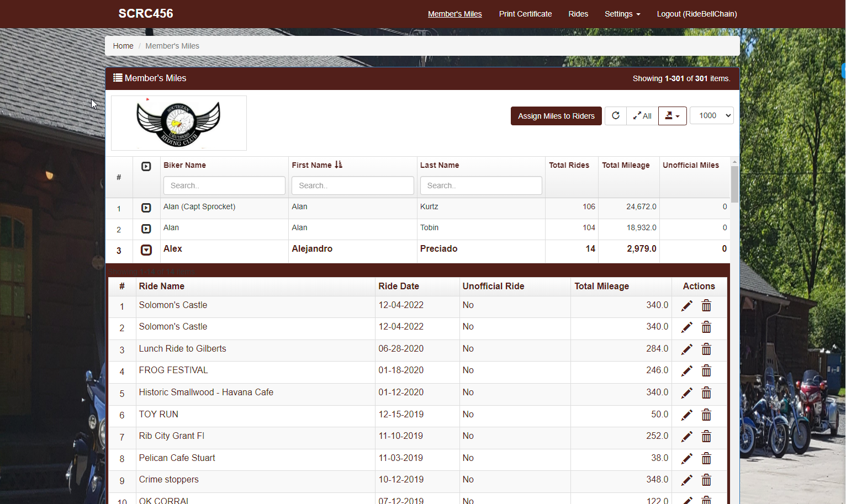
Task: Go to Home breadcrumb link
Action: 123,46
